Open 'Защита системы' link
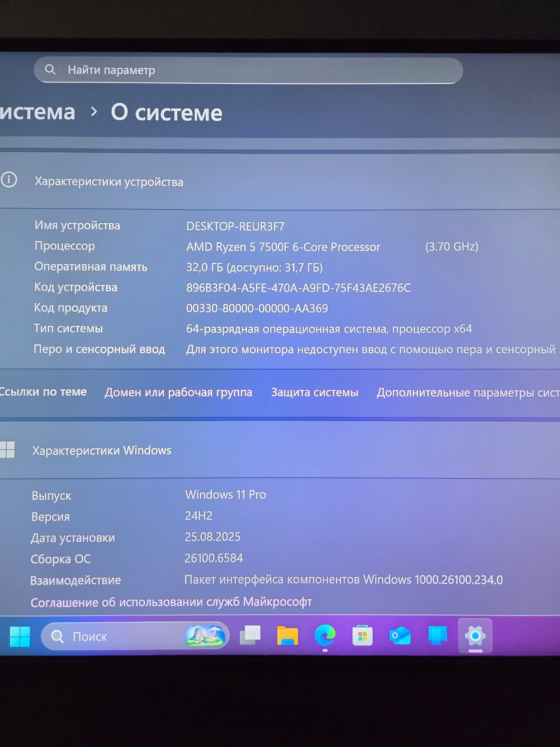The height and width of the screenshot is (747, 560). coord(315,392)
